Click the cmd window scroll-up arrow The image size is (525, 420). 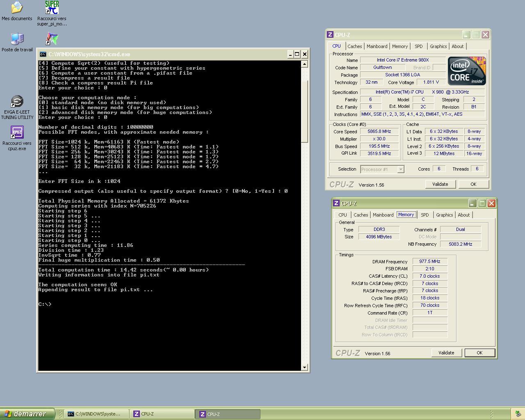(304, 64)
